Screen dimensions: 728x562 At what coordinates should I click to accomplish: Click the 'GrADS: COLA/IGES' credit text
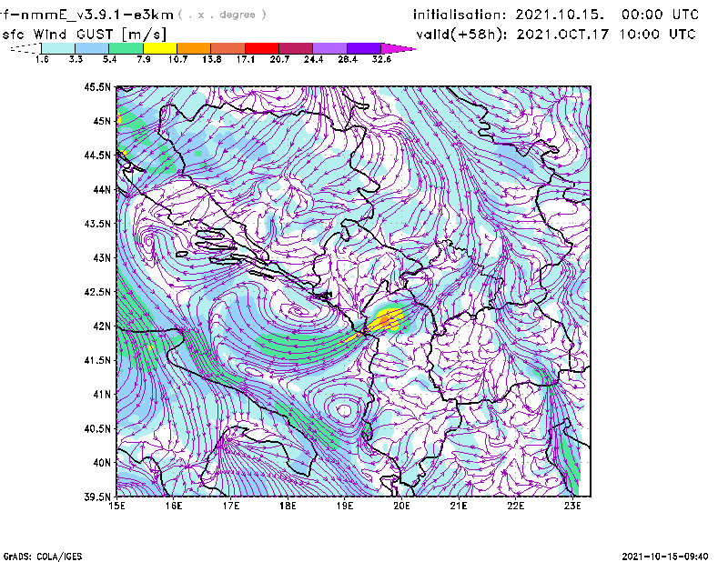coord(43,557)
